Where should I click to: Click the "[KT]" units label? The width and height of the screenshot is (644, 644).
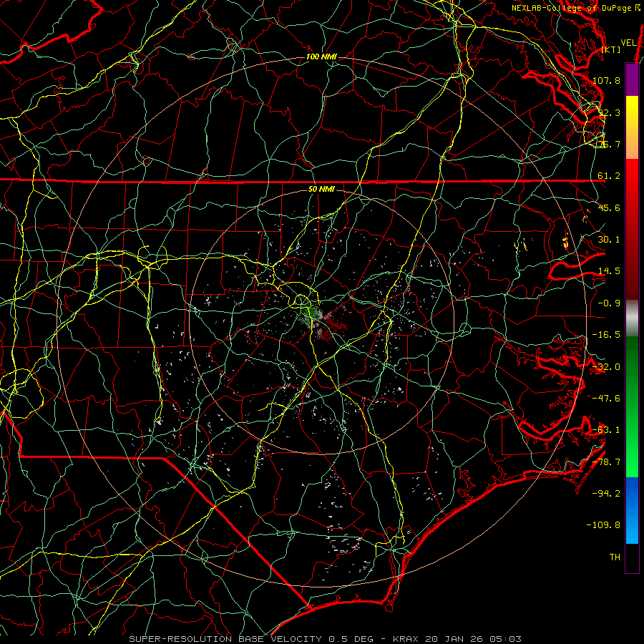click(611, 49)
